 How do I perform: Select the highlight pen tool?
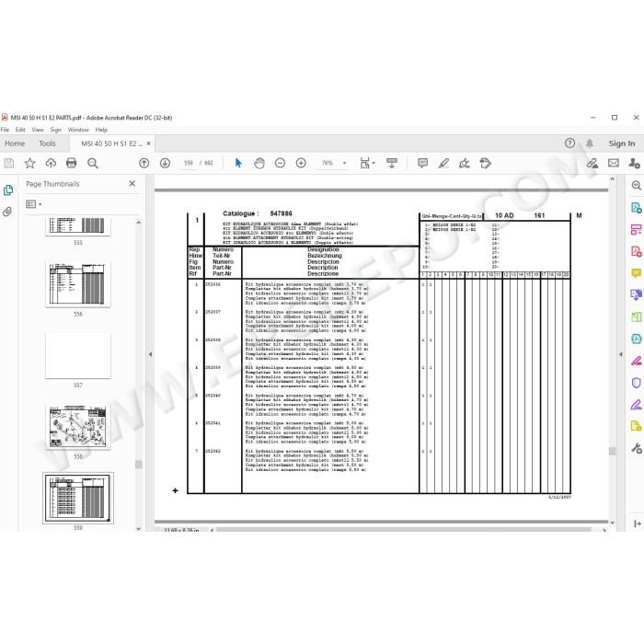[x=443, y=163]
